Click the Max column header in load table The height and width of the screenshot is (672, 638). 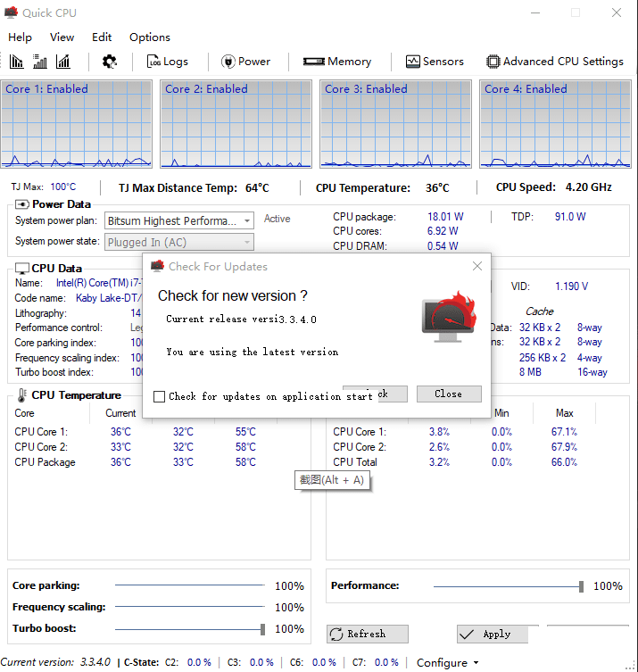click(x=564, y=413)
